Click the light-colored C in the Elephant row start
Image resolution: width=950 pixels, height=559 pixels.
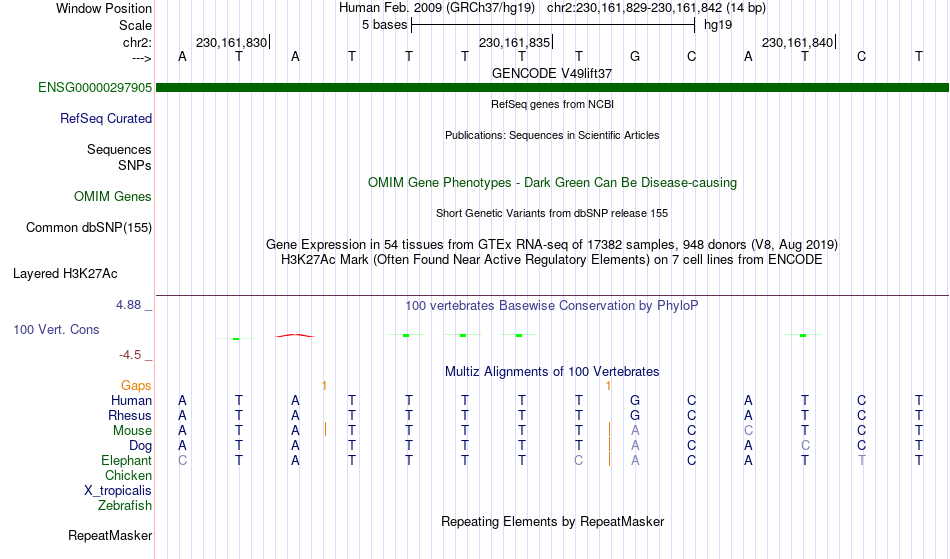pyautogui.click(x=182, y=460)
